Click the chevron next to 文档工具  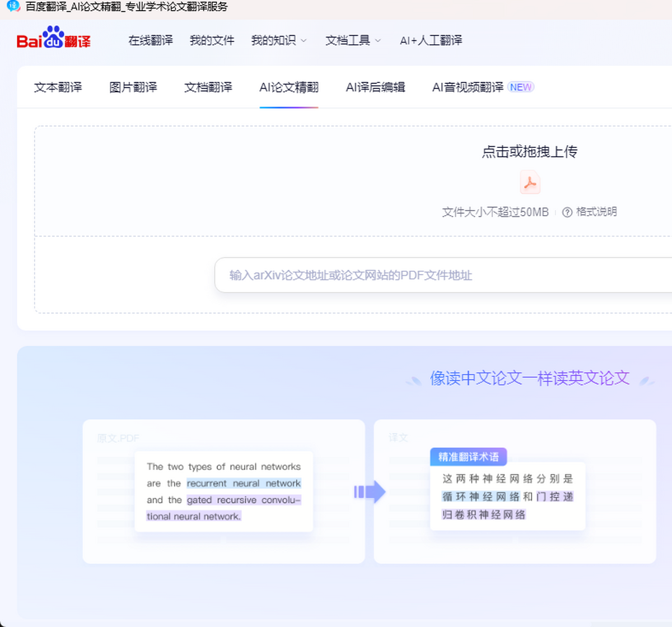coord(378,41)
